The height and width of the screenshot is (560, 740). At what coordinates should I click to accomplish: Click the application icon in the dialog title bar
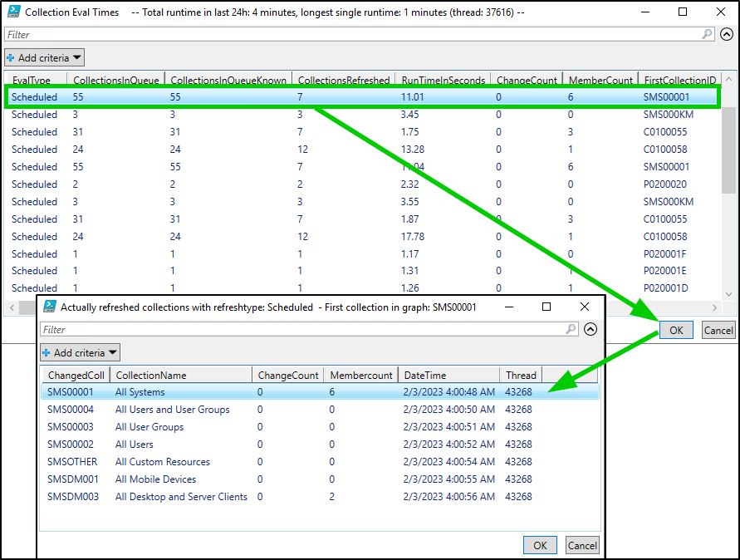tap(50, 306)
